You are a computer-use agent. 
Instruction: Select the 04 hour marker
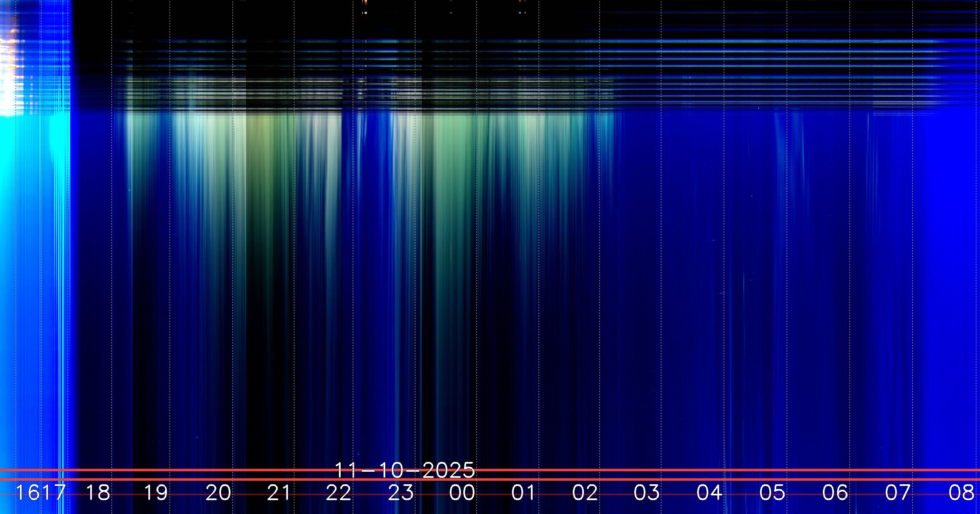tap(710, 493)
